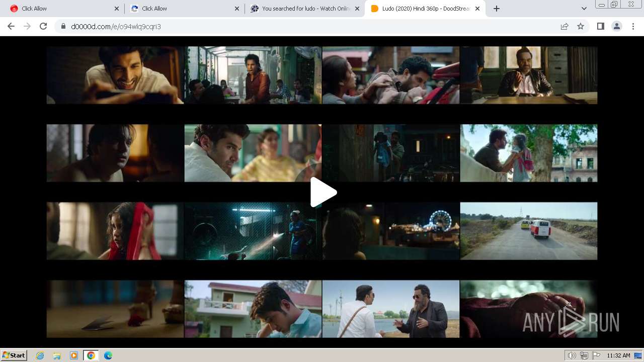Click the forward navigation arrow
This screenshot has height=362, width=644.
point(27,26)
